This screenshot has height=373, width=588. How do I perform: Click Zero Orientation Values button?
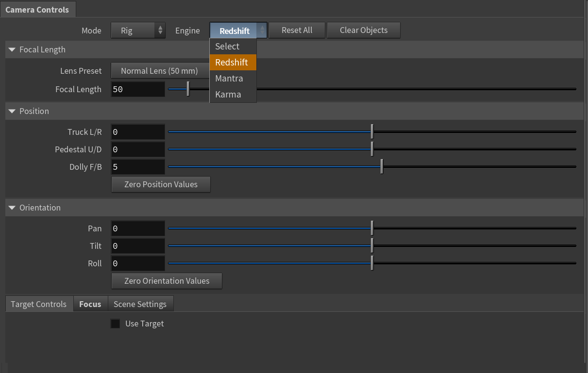coord(167,281)
